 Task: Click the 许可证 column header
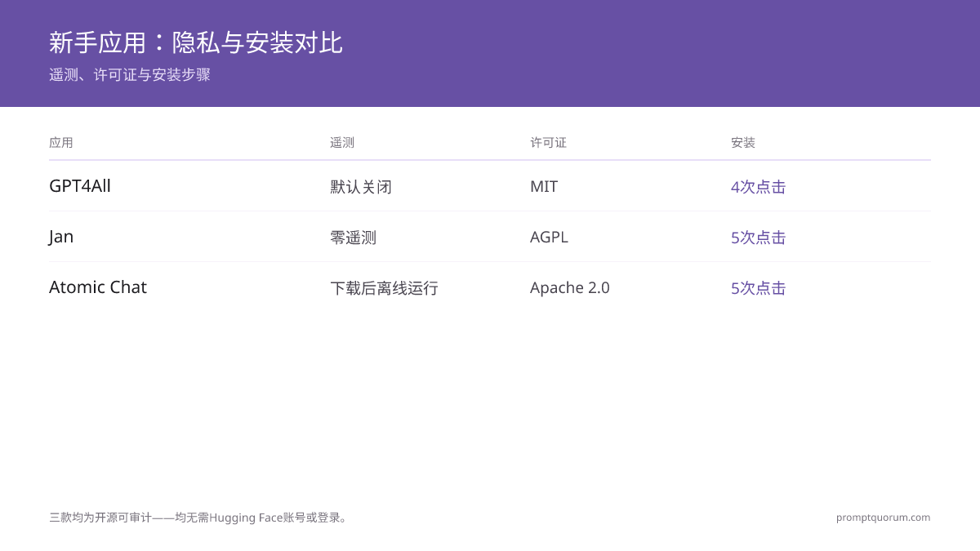click(x=548, y=143)
